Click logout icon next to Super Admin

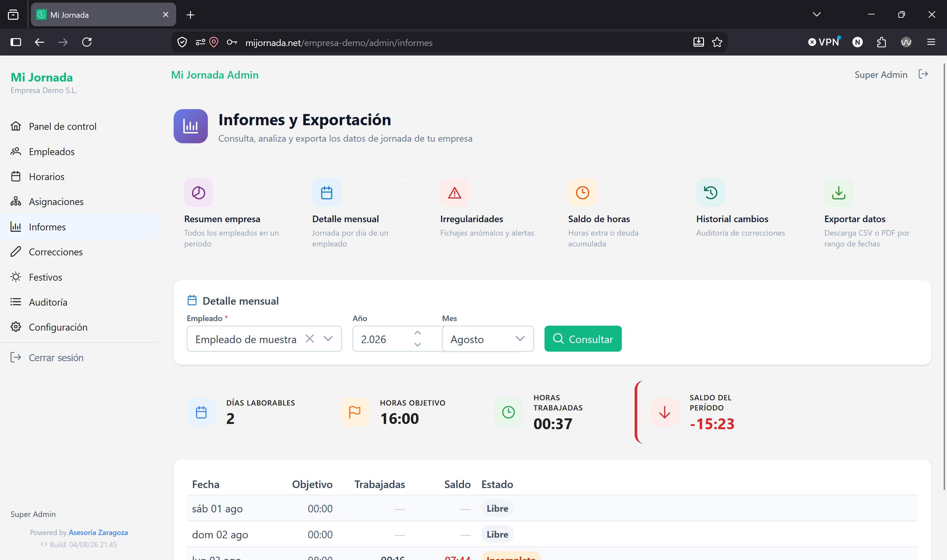pos(923,74)
